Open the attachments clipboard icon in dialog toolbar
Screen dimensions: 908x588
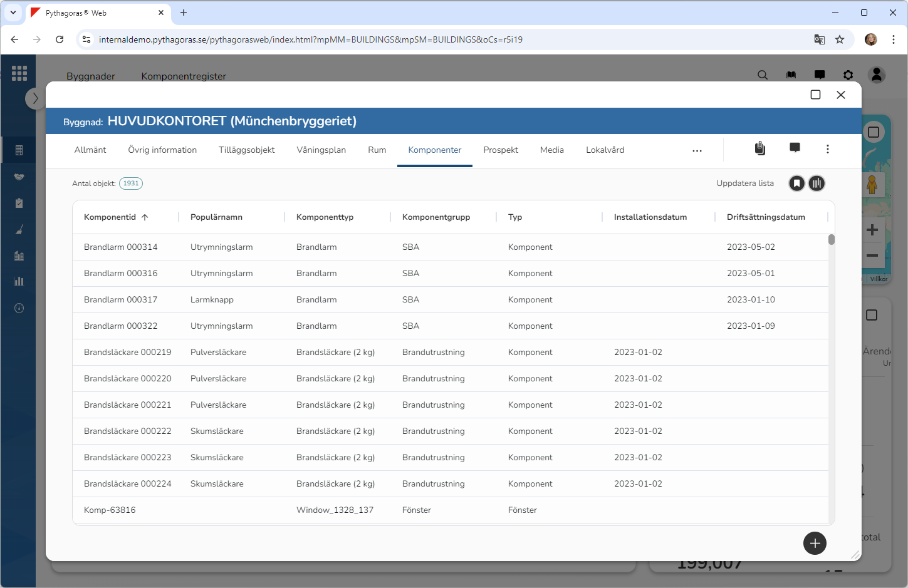[759, 148]
